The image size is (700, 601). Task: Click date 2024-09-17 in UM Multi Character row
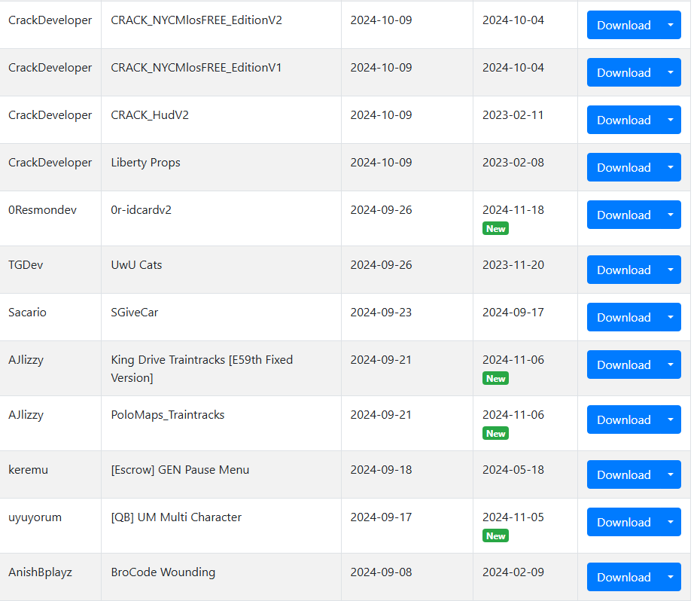(382, 517)
